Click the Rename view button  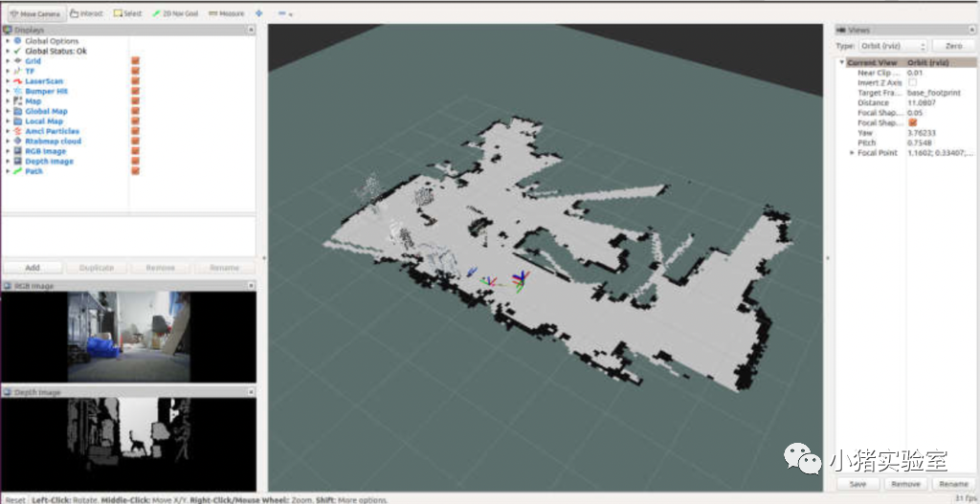[954, 484]
